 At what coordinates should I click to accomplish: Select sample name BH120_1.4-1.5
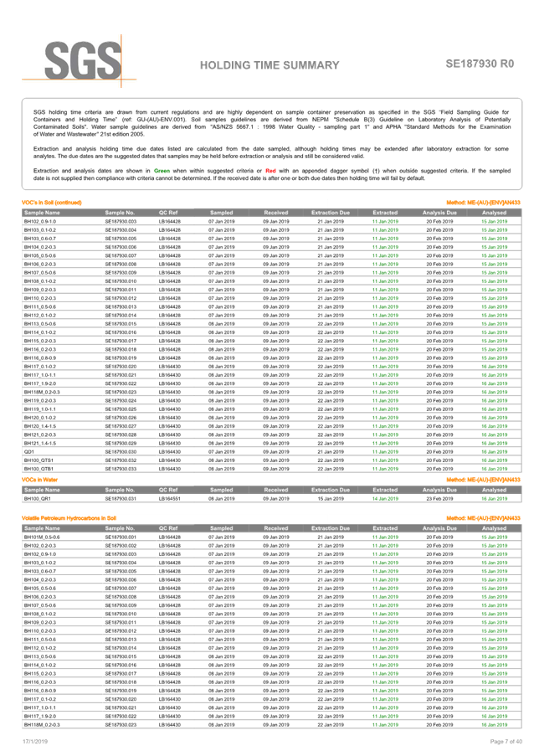(40, 426)
